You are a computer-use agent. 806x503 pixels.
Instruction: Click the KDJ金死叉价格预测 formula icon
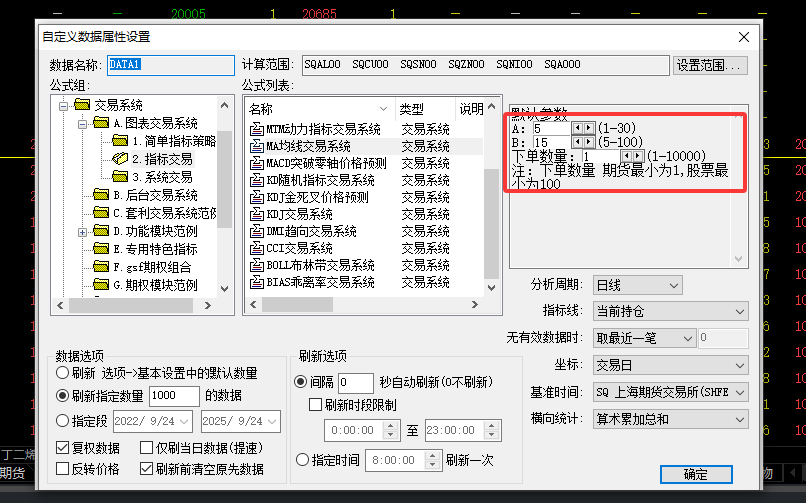256,197
